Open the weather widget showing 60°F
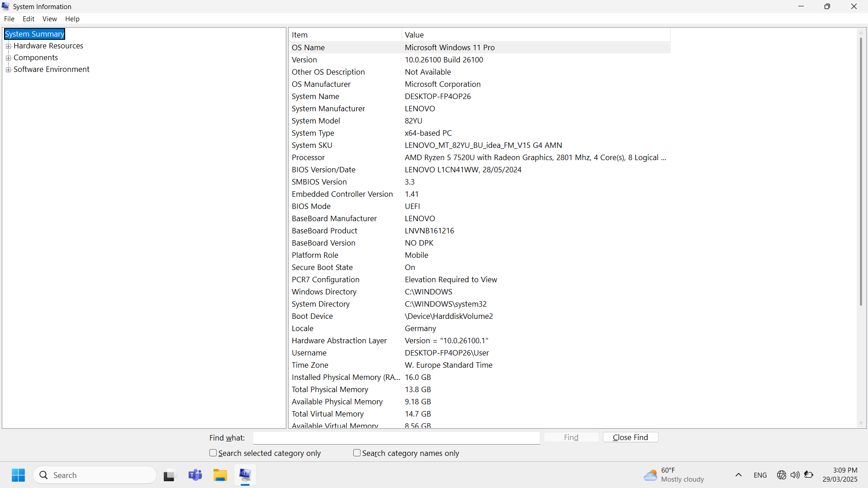 click(x=674, y=475)
